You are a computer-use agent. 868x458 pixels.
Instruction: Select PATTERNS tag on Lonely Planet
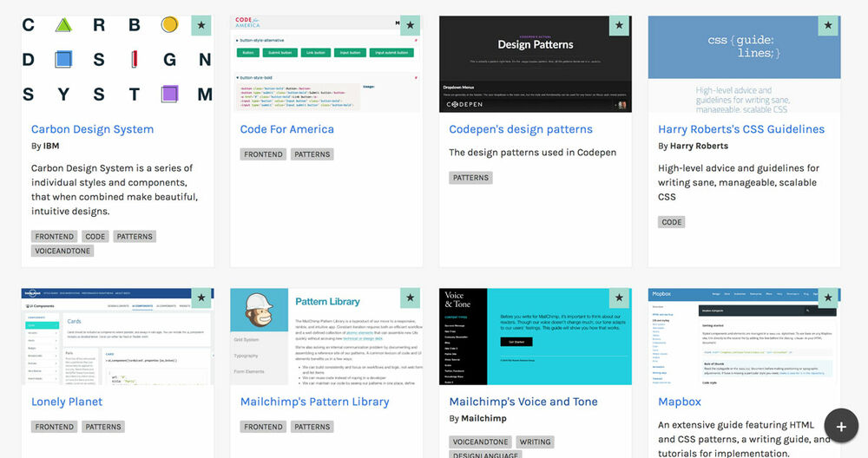(103, 427)
